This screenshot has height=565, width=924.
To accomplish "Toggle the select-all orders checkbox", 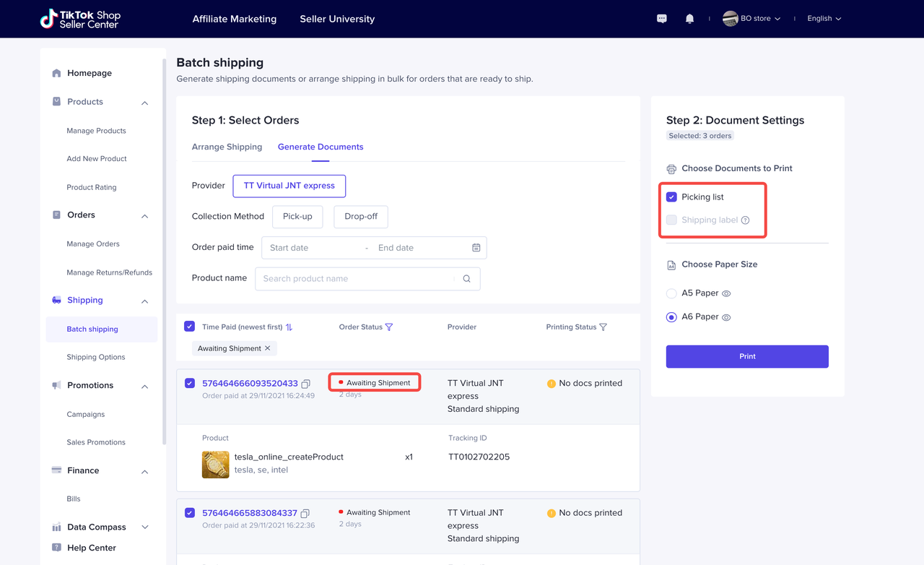I will click(x=189, y=327).
